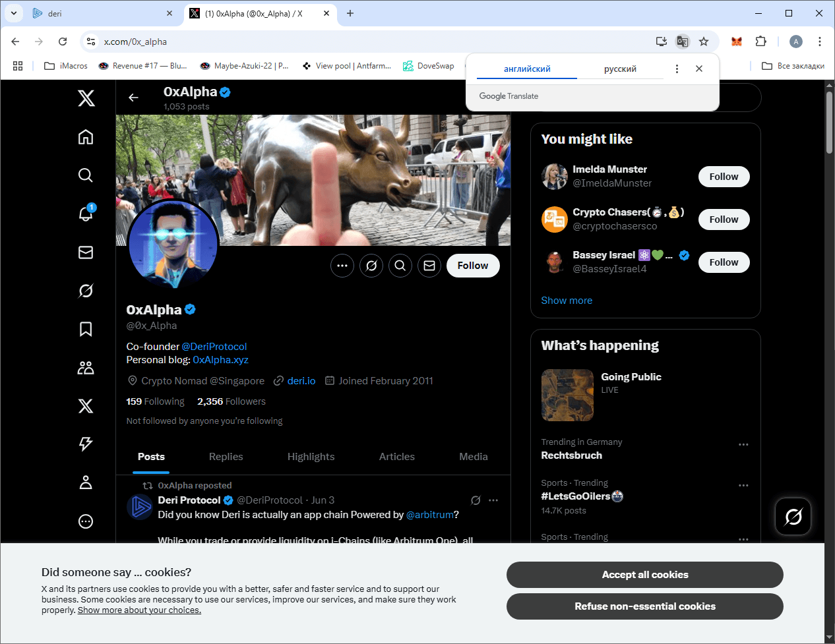Open Show more about your choices link
Viewport: 835px width, 644px height.
click(139, 610)
